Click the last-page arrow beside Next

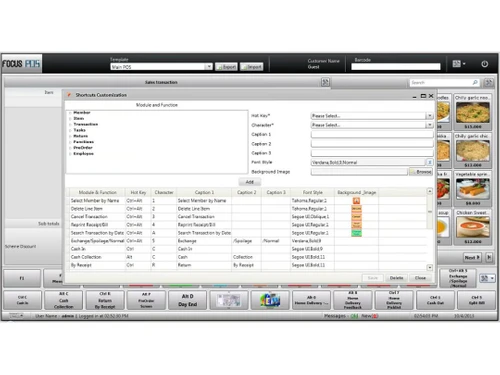[x=489, y=257]
